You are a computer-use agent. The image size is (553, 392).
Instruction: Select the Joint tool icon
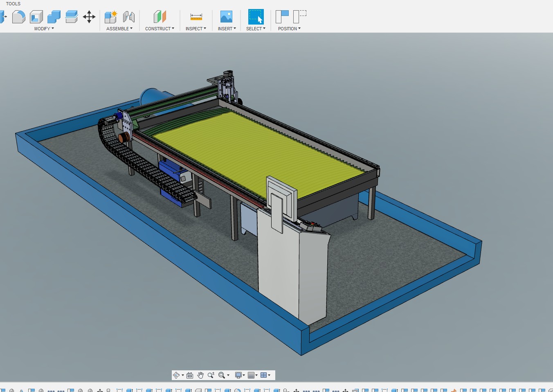point(128,17)
